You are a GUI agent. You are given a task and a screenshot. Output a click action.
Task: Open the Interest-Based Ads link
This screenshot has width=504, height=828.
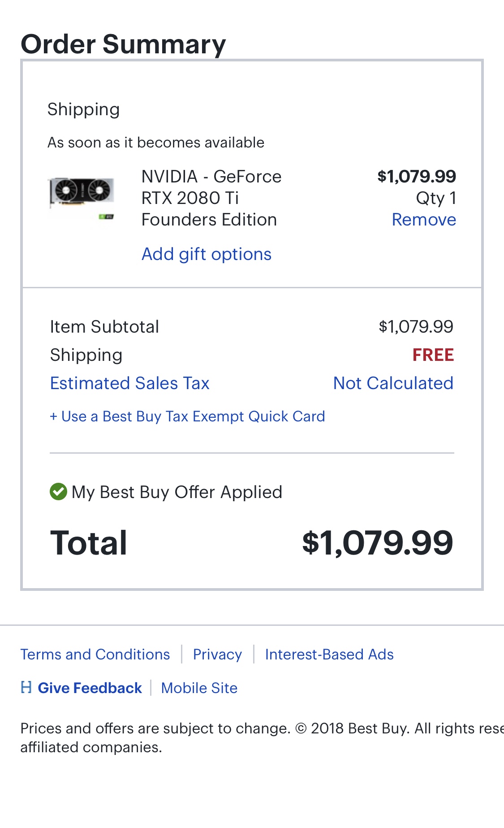329,655
